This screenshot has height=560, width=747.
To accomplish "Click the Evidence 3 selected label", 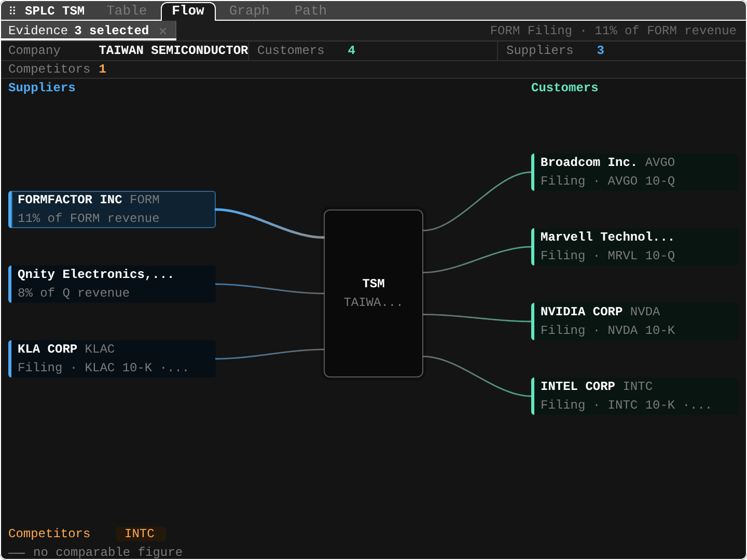I will tap(78, 31).
